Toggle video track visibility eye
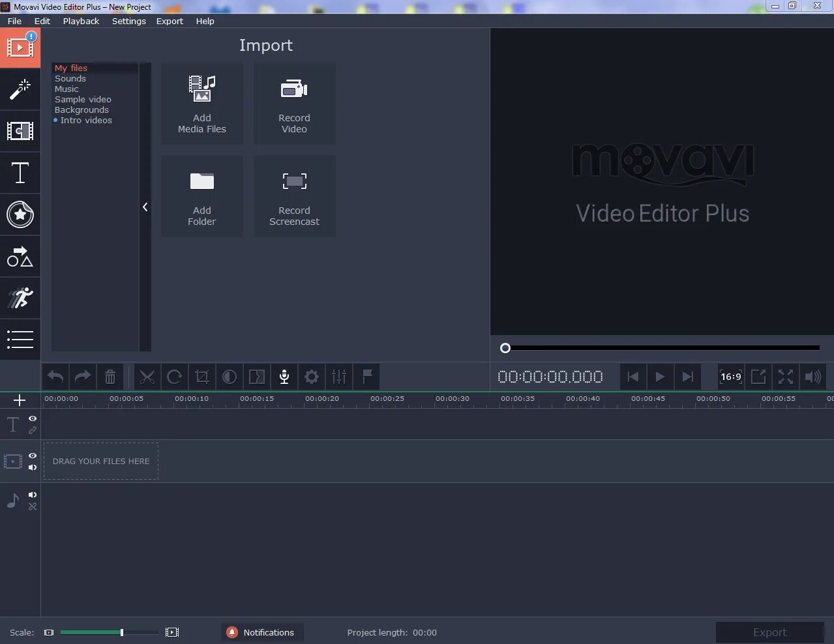The width and height of the screenshot is (834, 644). pos(33,456)
